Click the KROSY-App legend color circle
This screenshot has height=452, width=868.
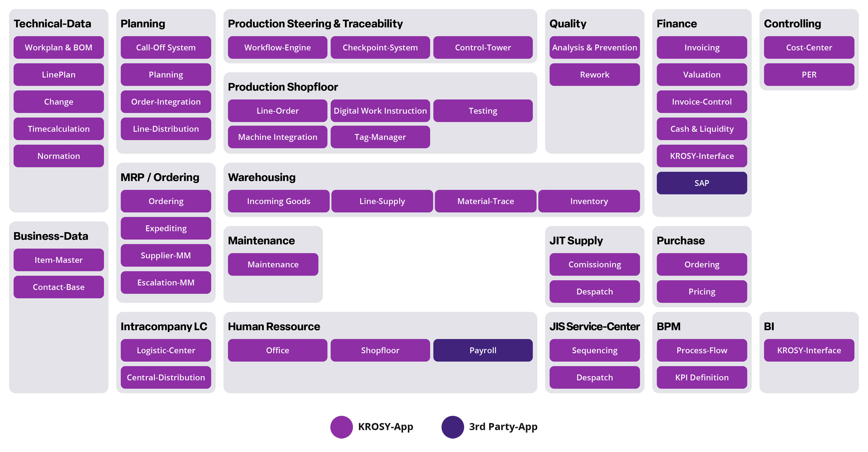[x=341, y=427]
